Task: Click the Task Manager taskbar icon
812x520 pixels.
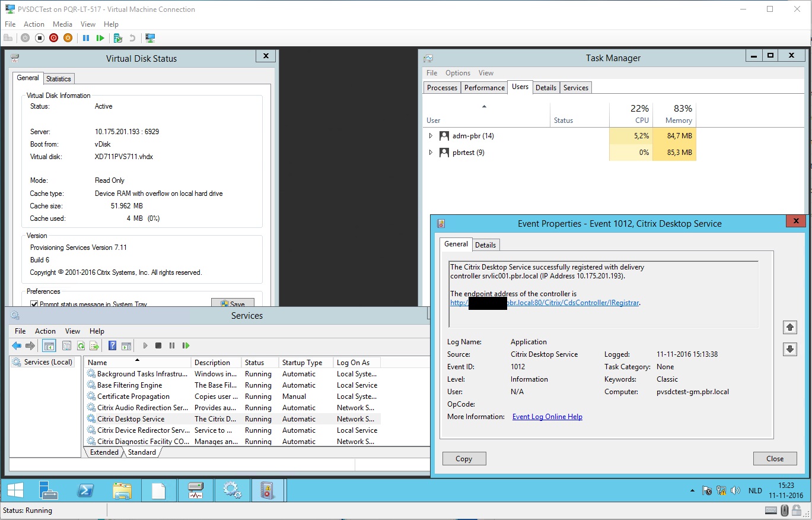Action: pyautogui.click(x=196, y=491)
